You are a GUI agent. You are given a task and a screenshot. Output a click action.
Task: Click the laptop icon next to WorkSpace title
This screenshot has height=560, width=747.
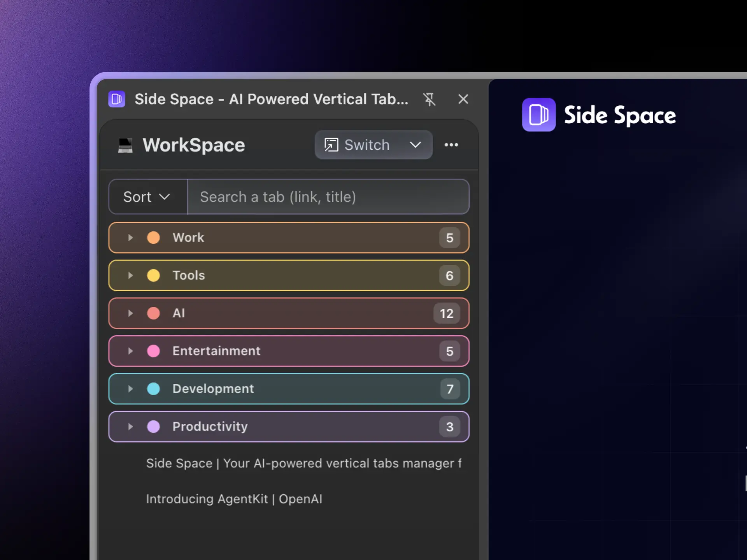(125, 145)
